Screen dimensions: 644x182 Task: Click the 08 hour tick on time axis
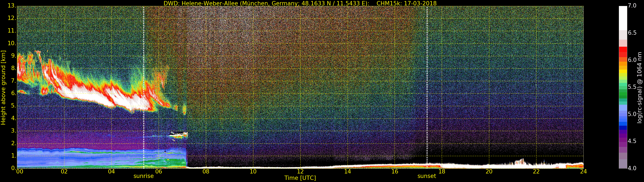pos(206,172)
